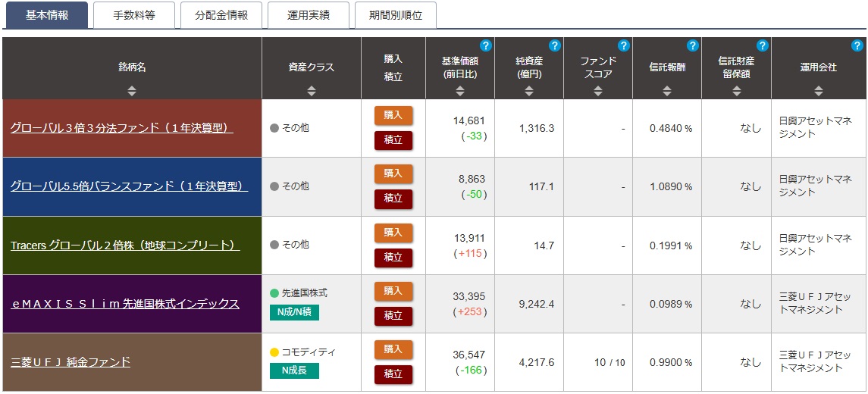Open help icon for 信託財産留保額 column

tap(763, 46)
